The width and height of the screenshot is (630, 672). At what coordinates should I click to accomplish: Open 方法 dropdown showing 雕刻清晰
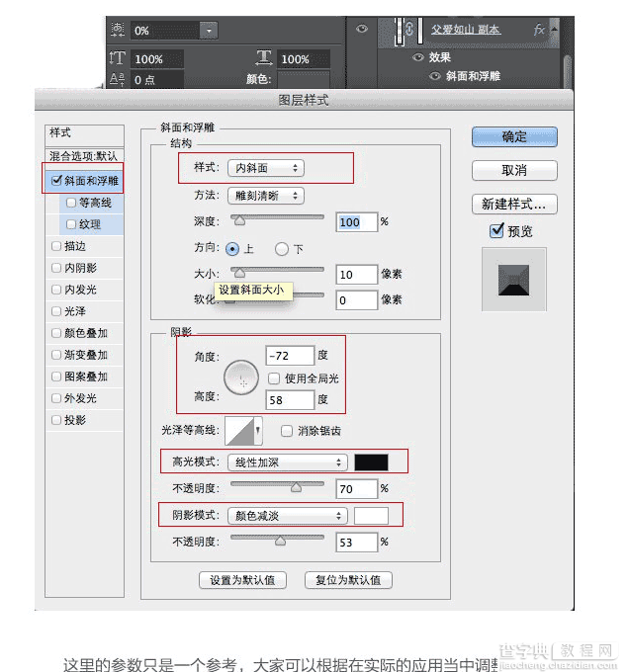[x=266, y=196]
